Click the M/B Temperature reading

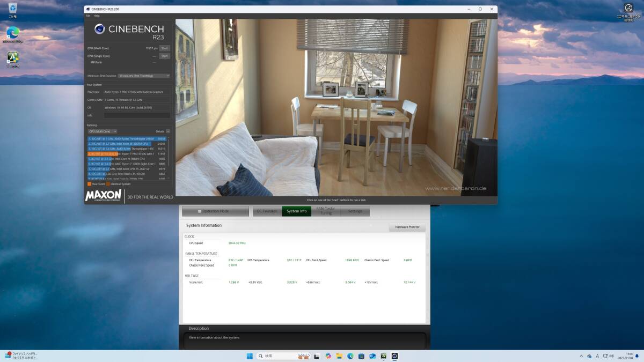click(x=294, y=260)
